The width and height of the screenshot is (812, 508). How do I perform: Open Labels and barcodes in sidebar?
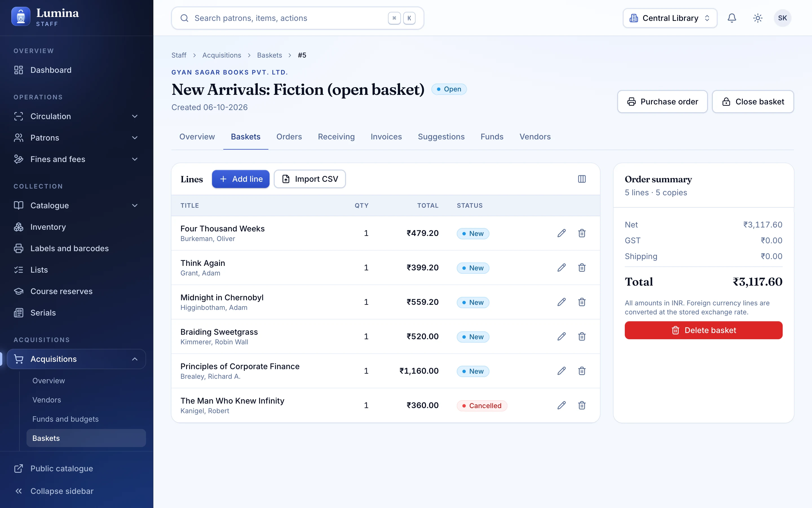tap(76, 249)
